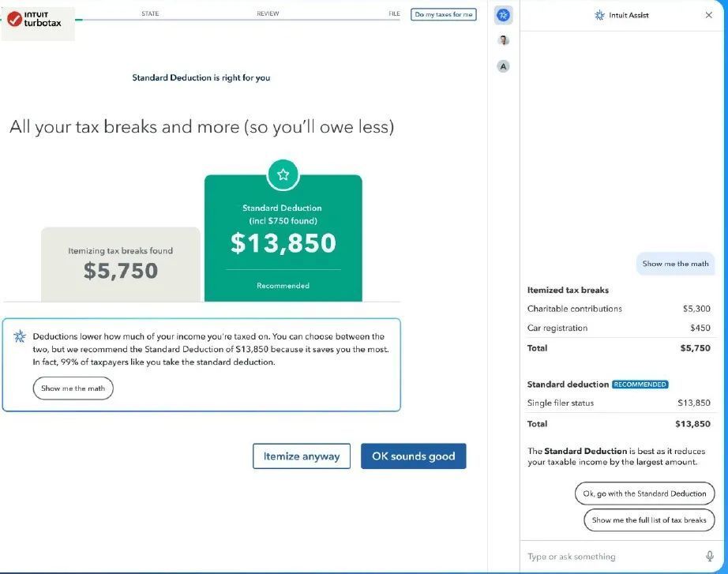Screen dimensions: 728x574
Task: Click the 'Type or ask something' input field
Action: coord(608,557)
